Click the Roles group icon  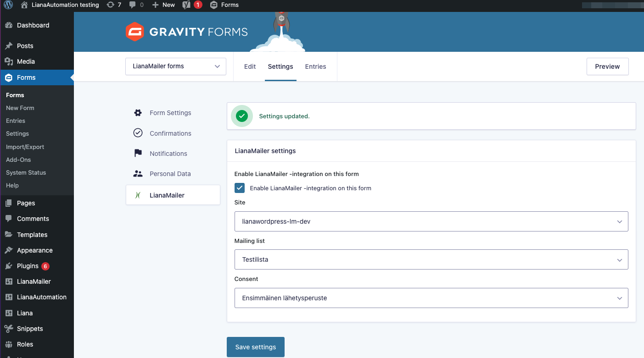[x=9, y=344]
